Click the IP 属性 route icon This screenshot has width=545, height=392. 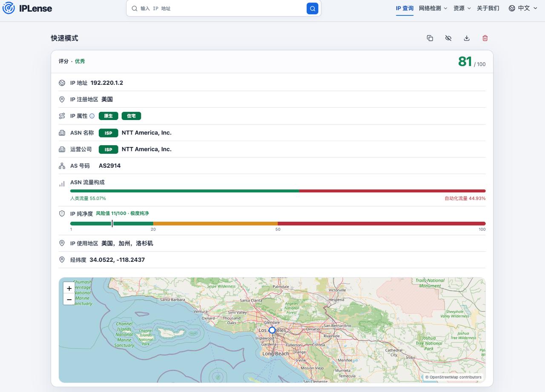[x=62, y=116]
